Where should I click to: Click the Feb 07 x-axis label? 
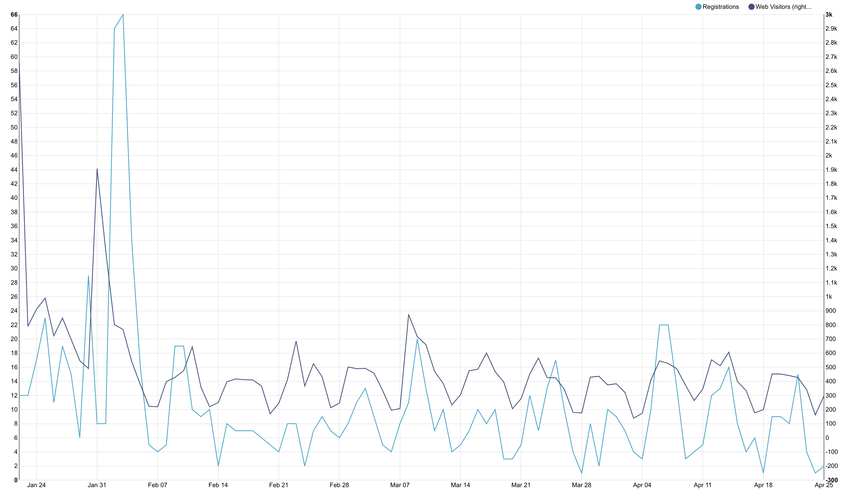click(158, 485)
